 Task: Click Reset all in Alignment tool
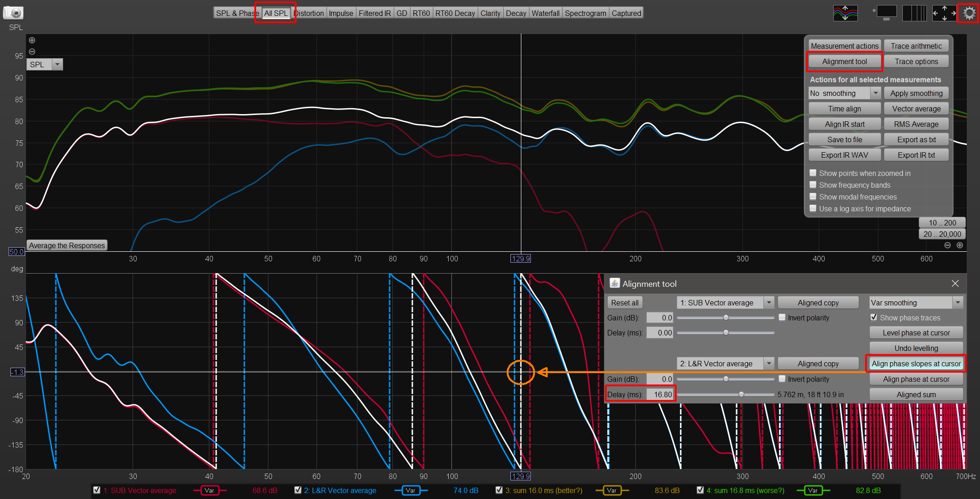click(x=625, y=303)
